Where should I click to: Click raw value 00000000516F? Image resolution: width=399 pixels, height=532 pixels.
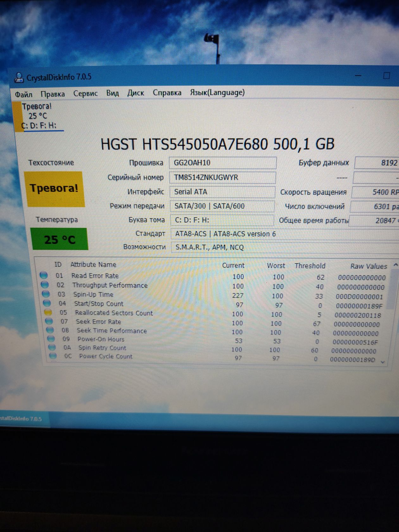point(355,342)
